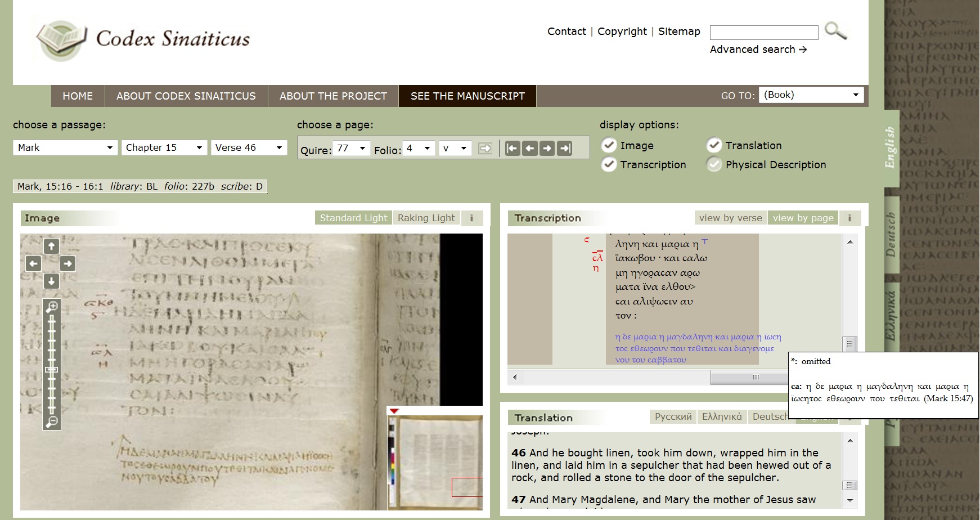The width and height of the screenshot is (980, 520).
Task: Open ABOUT CODEX SINAITICUS menu
Action: [x=186, y=96]
